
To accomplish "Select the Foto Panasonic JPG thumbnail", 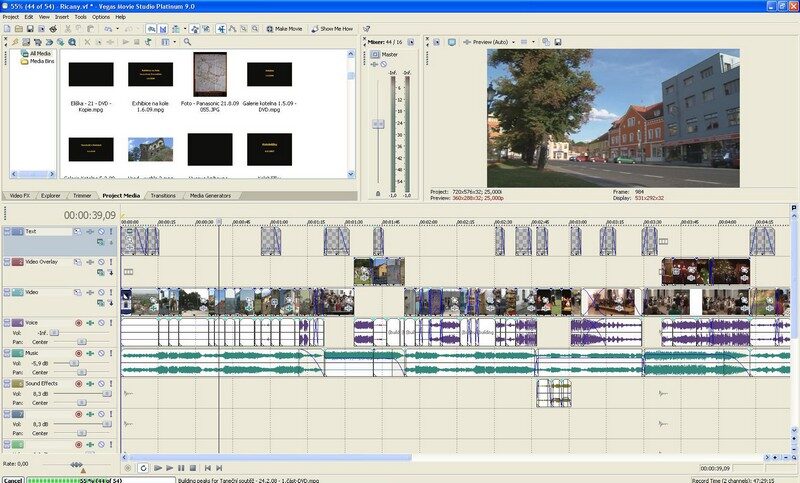I will (x=211, y=74).
